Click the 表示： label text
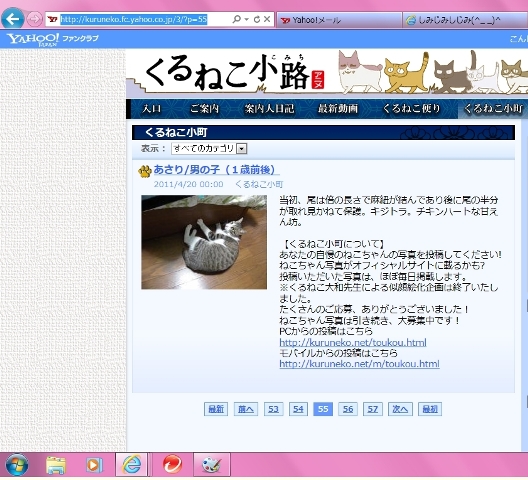The image size is (528, 480). click(154, 149)
